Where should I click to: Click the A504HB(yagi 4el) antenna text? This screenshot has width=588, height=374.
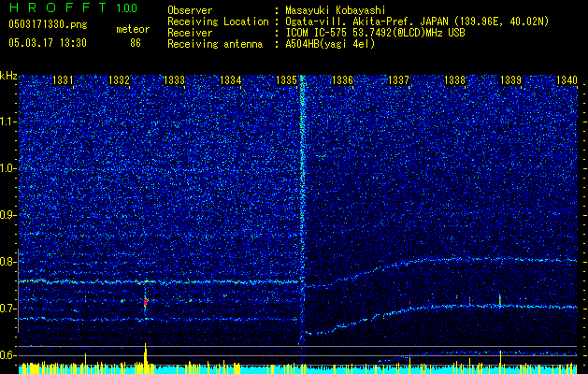coord(330,44)
